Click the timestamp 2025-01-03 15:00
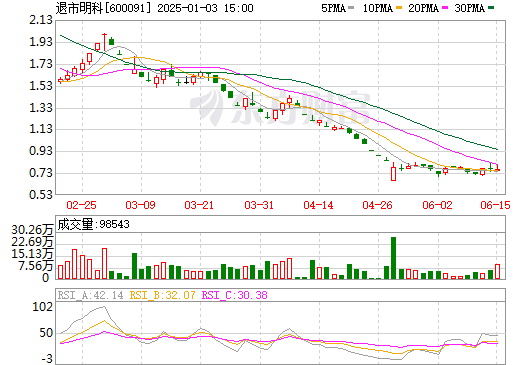 click(x=205, y=8)
